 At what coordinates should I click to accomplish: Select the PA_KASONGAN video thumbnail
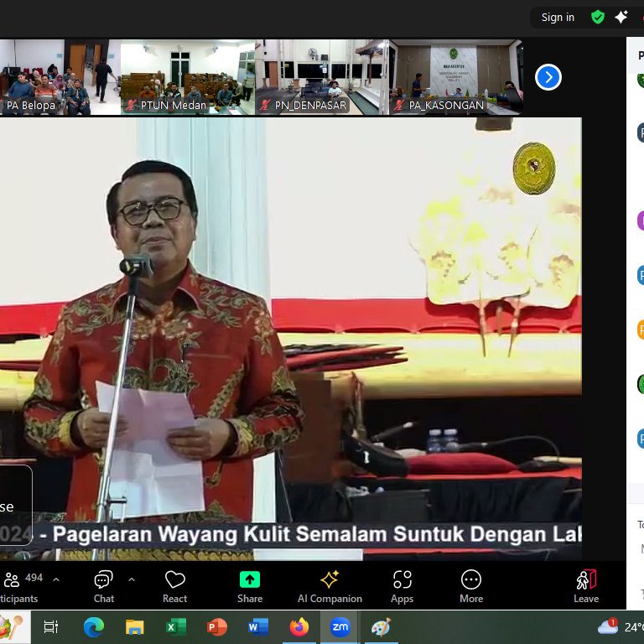[455, 77]
